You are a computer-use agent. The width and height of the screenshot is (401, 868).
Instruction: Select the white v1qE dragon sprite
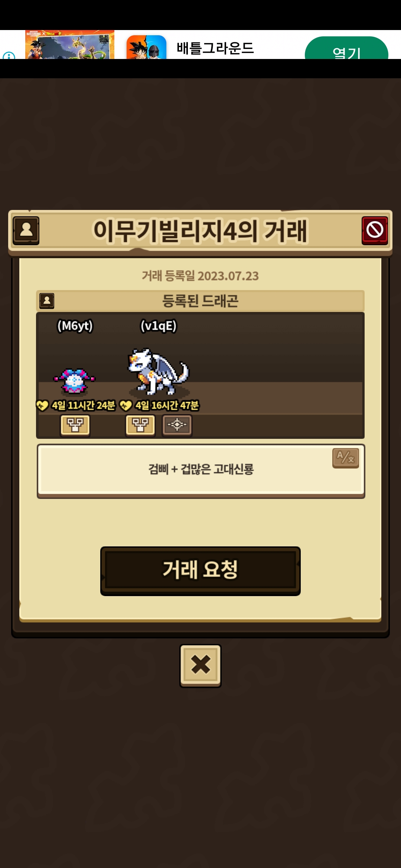(x=159, y=371)
